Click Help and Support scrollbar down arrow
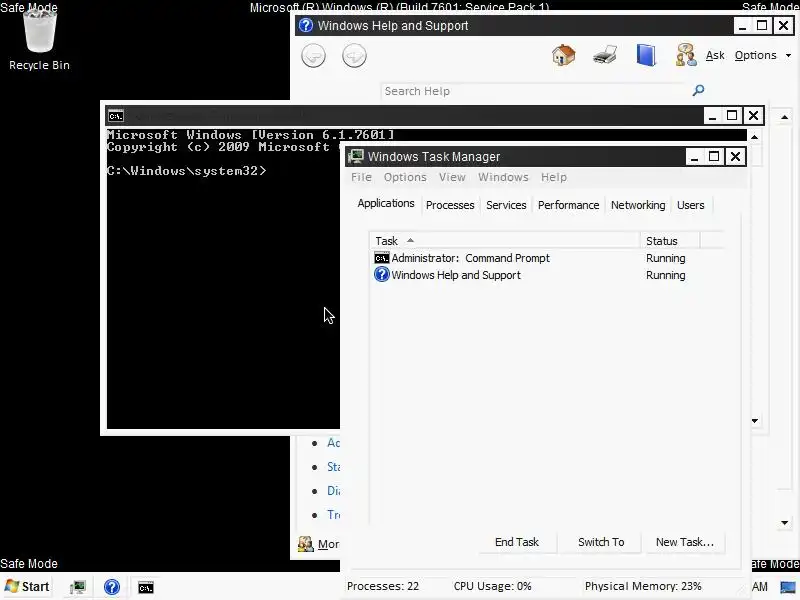 (785, 522)
